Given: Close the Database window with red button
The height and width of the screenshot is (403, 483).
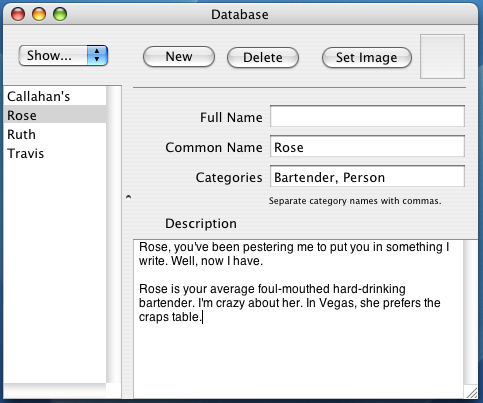Looking at the screenshot, I should point(18,14).
